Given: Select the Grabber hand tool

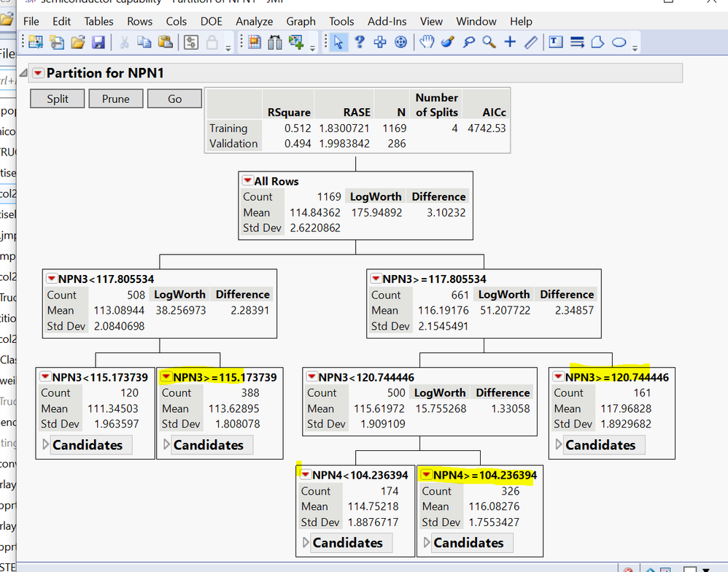Looking at the screenshot, I should [427, 42].
